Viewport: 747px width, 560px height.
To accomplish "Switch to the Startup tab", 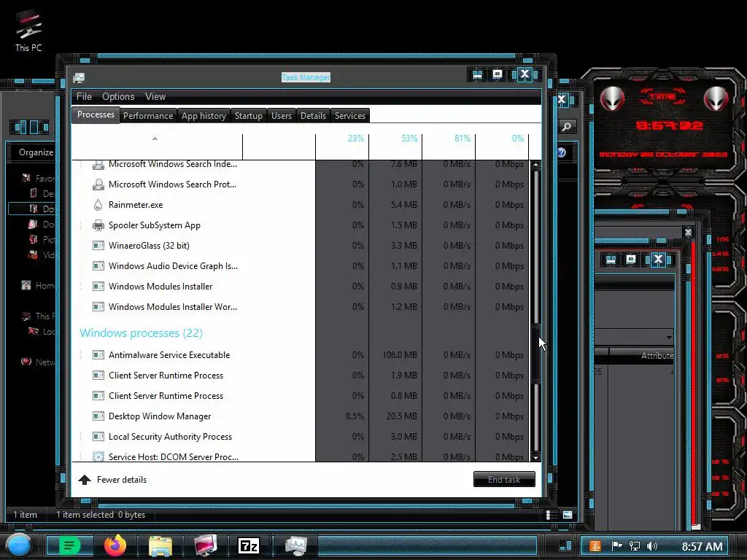I will pos(249,116).
